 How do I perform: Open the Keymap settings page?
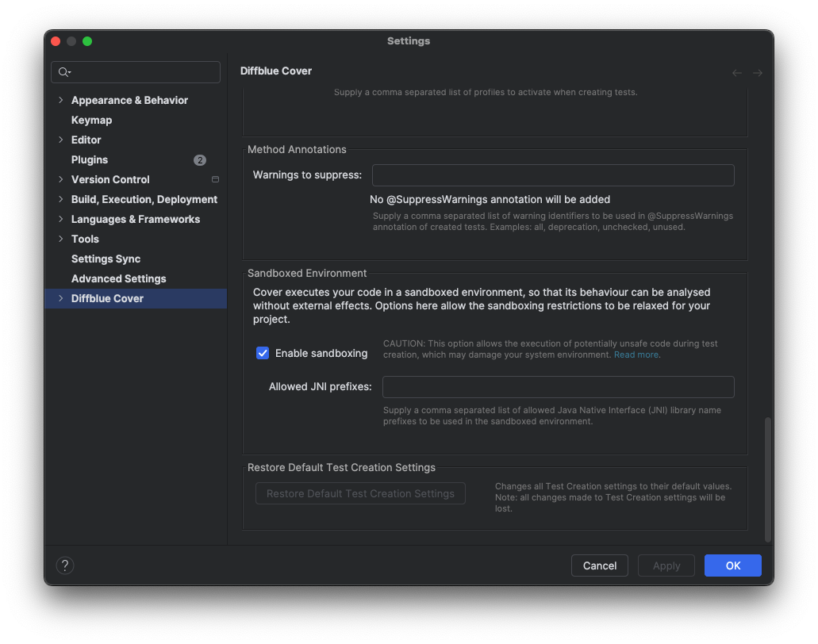pyautogui.click(x=91, y=121)
